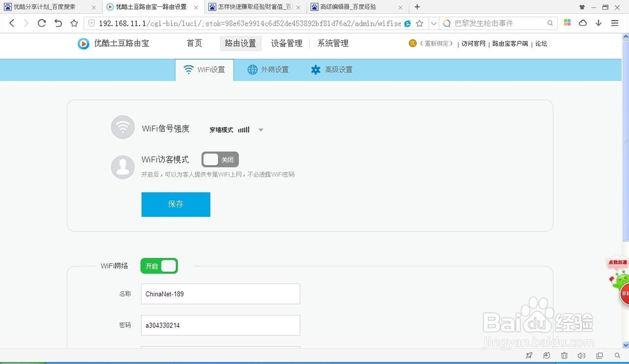Open the cloud sync icon

click(583, 23)
